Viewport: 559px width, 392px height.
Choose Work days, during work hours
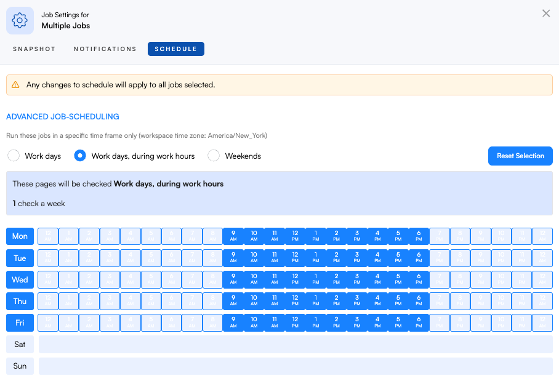point(80,156)
